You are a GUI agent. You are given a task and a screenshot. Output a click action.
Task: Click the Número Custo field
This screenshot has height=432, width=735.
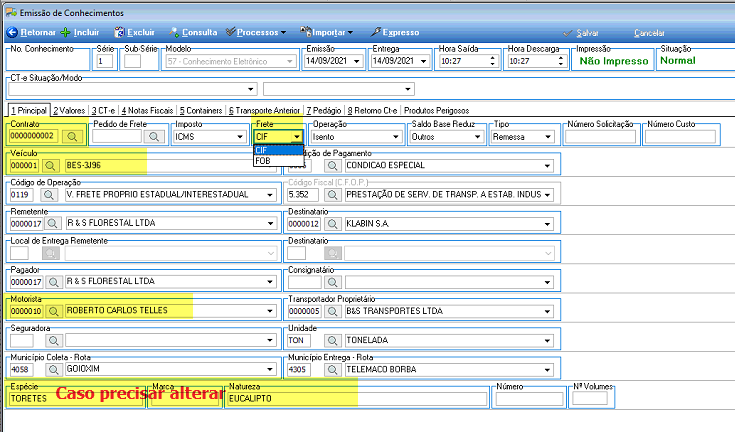point(681,137)
